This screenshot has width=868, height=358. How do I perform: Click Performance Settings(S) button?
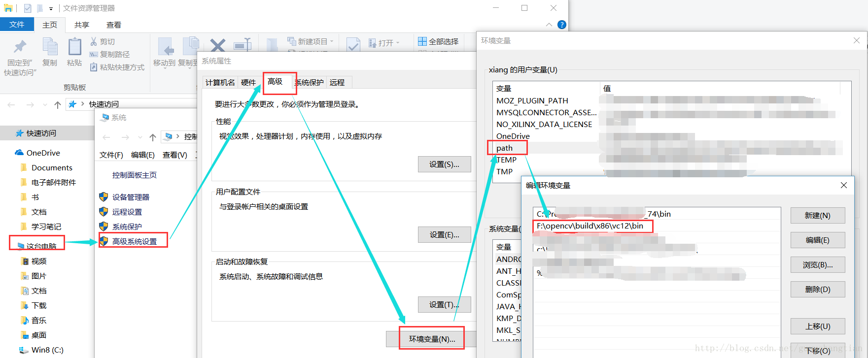(x=444, y=164)
